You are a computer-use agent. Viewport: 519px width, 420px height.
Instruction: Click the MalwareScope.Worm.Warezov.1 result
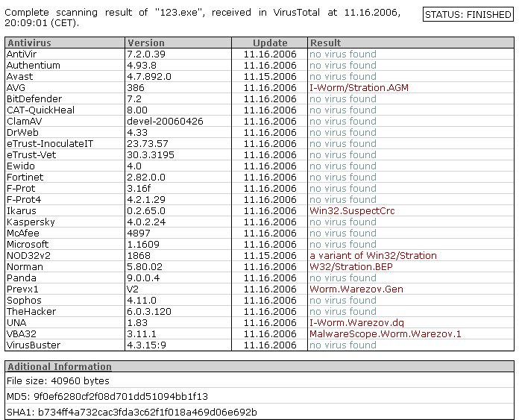coord(386,334)
